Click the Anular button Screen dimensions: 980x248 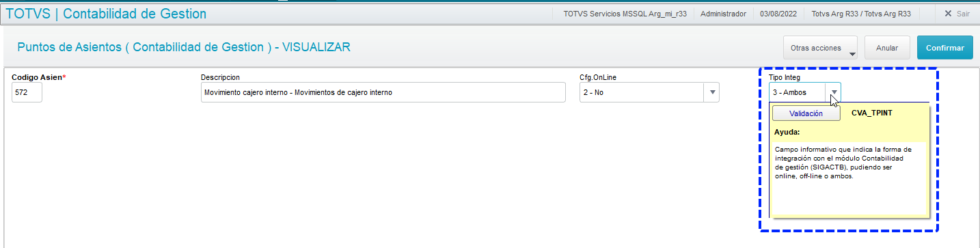pyautogui.click(x=887, y=48)
